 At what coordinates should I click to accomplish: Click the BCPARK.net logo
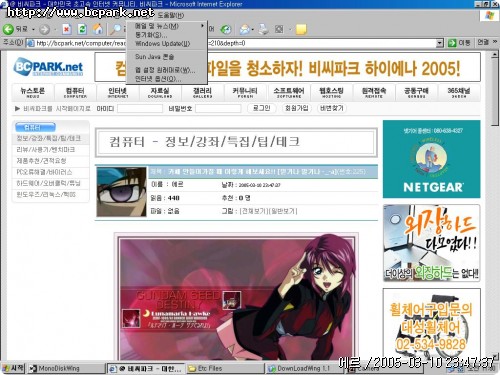pos(48,67)
